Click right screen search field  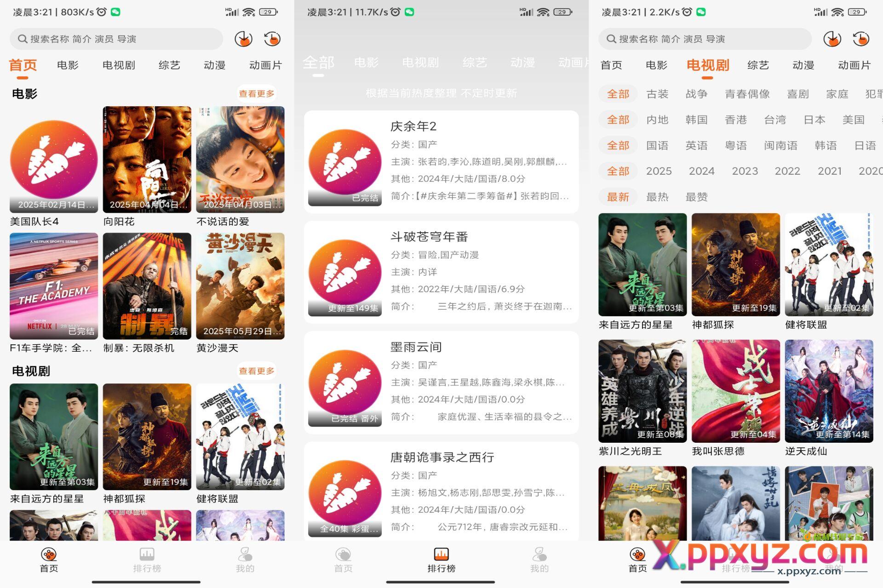click(705, 39)
